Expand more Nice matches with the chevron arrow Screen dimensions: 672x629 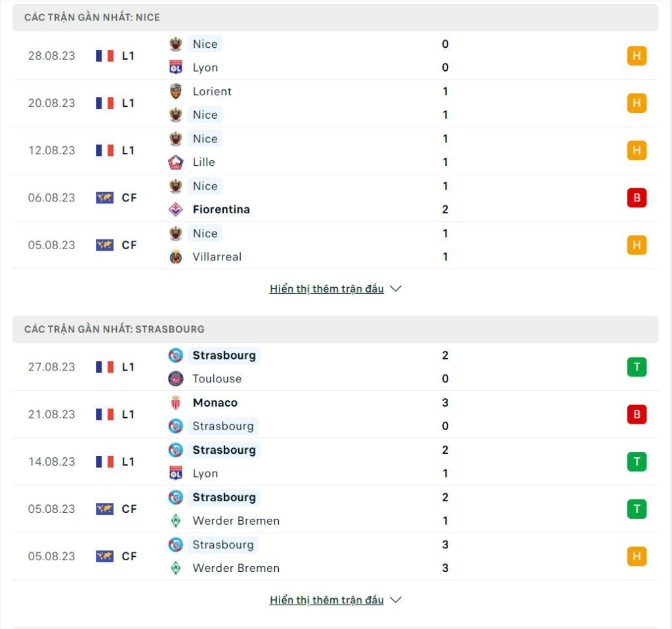396,289
